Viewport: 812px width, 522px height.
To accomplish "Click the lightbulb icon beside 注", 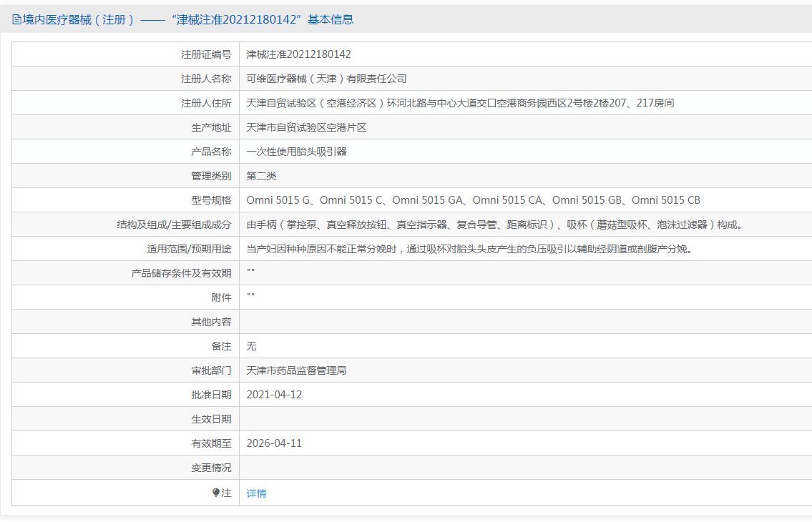I will click(216, 493).
